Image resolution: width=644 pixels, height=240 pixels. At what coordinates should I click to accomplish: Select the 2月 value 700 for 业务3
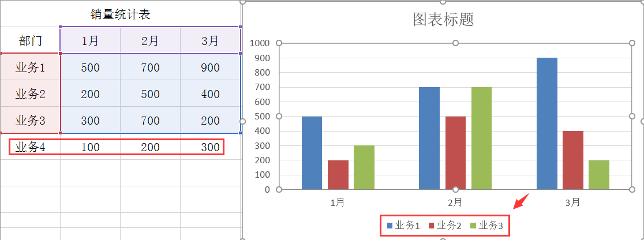(x=150, y=121)
